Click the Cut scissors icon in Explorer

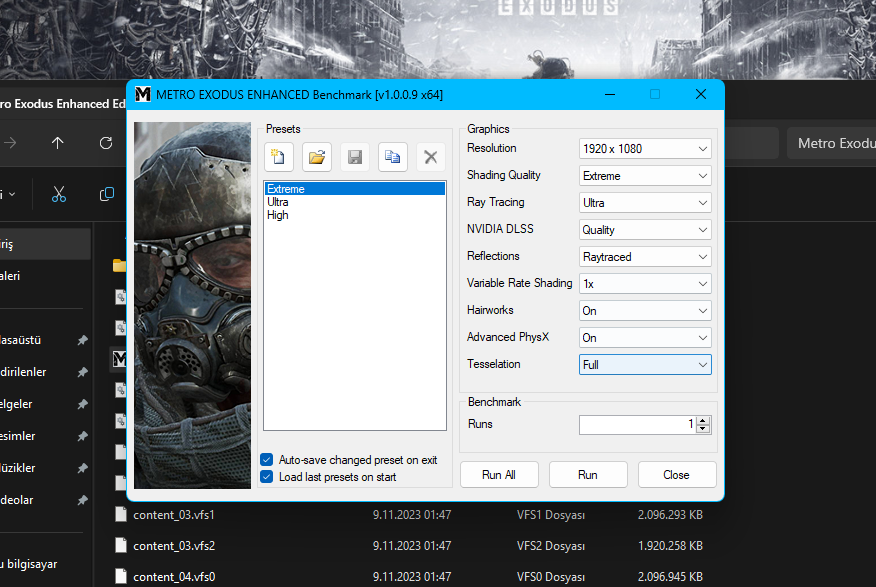coord(59,194)
